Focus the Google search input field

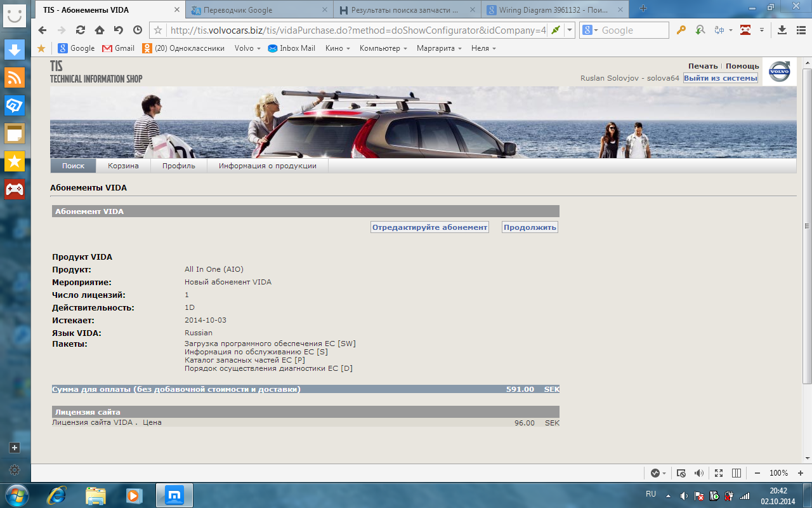coord(634,30)
